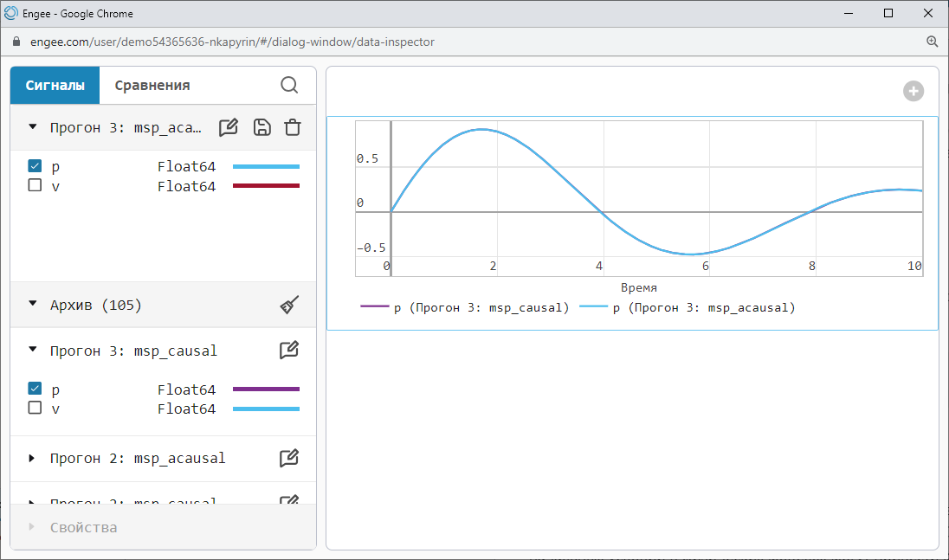Delete the top Прогон 3 run
The image size is (949, 560).
pyautogui.click(x=294, y=127)
